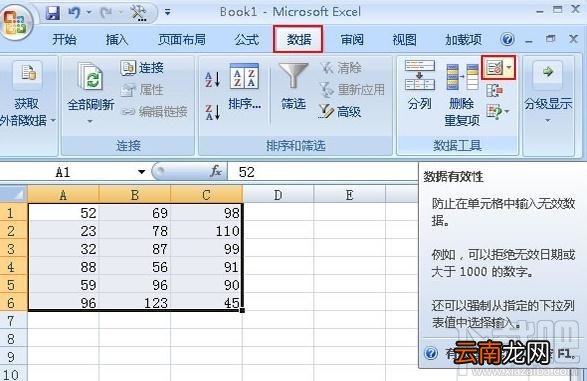
Task: Click the fx insert function button
Action: coord(216,172)
